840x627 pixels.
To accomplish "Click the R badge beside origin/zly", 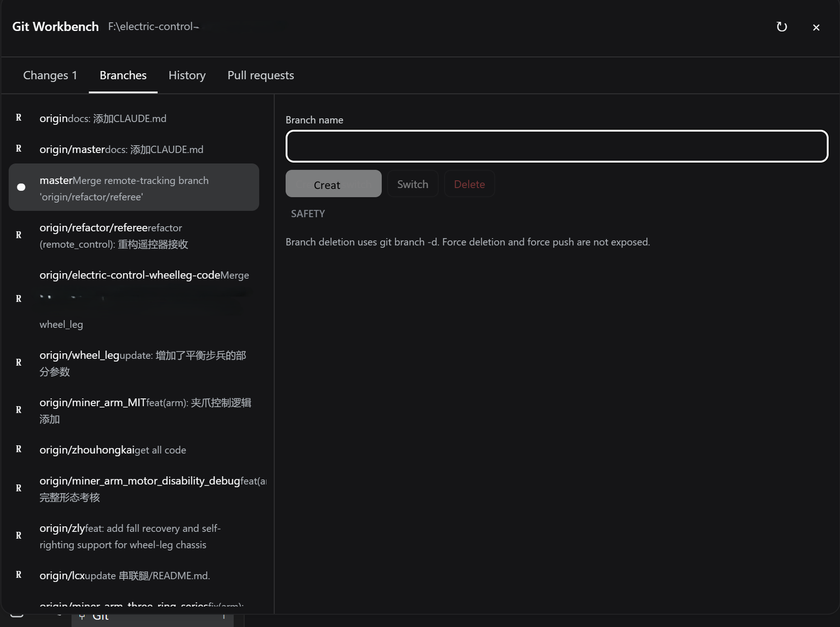I will pyautogui.click(x=19, y=535).
